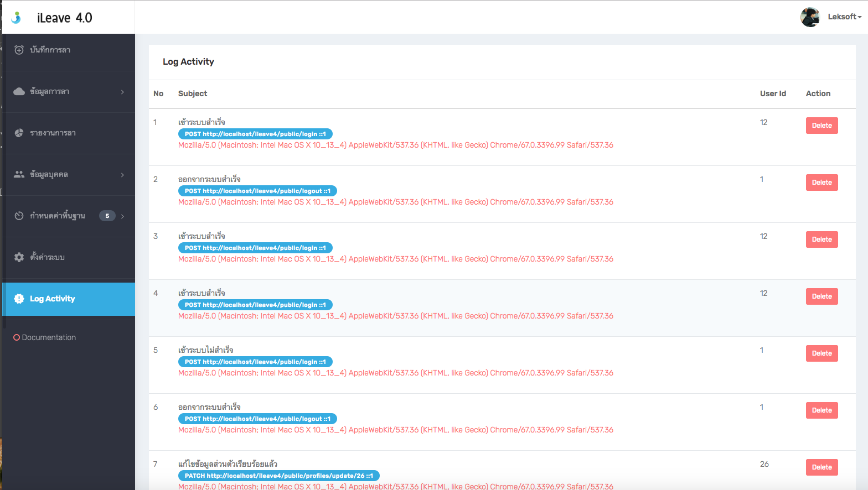Click the iLeave logo icon

point(17,18)
